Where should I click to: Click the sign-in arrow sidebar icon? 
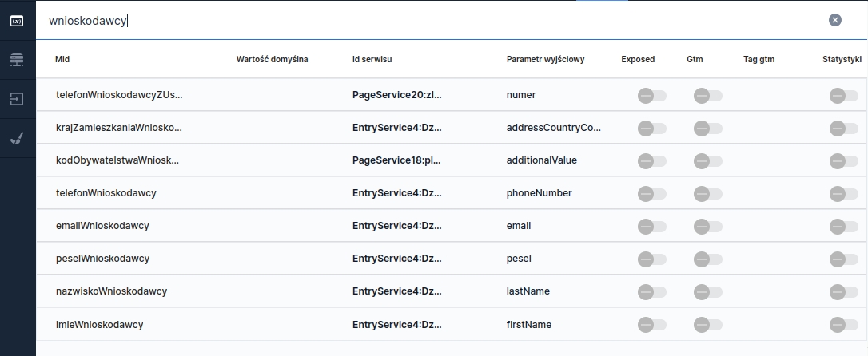point(17,99)
